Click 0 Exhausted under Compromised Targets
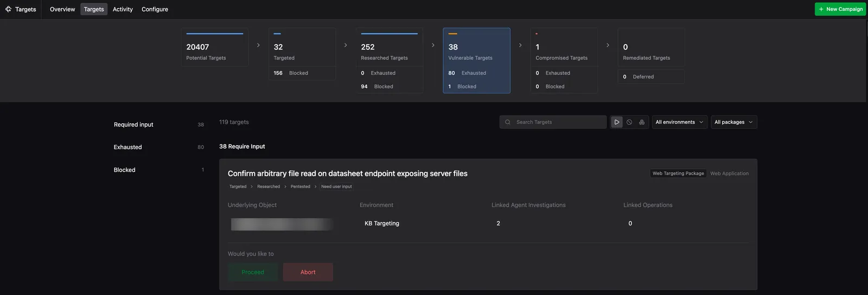 (x=564, y=73)
